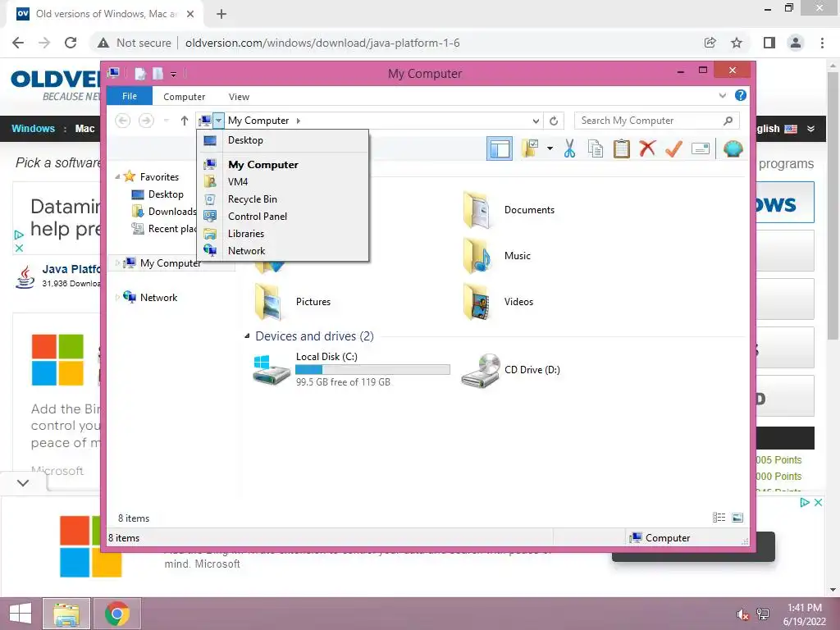
Task: Select My Computer in location dropdown
Action: pyautogui.click(x=283, y=164)
